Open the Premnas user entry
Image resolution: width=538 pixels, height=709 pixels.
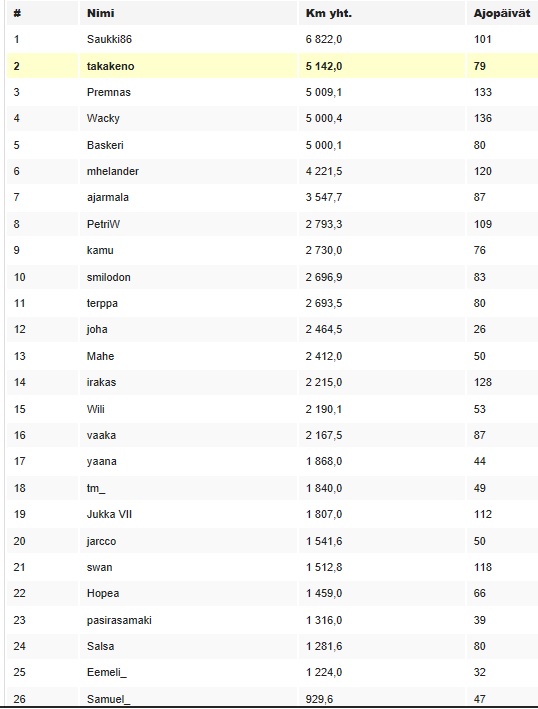coord(109,92)
